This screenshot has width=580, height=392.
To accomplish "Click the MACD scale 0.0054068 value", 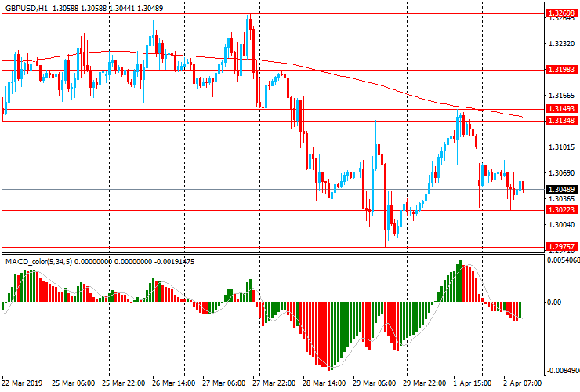I will coord(564,260).
